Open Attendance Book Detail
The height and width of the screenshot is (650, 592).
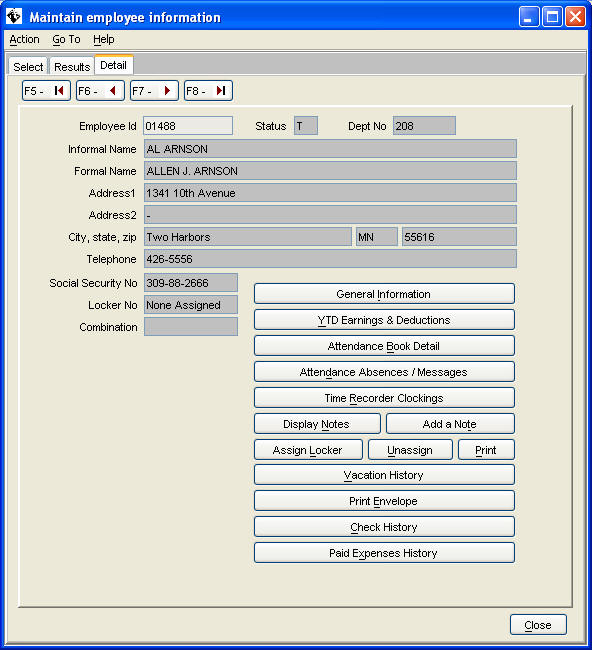pos(384,346)
